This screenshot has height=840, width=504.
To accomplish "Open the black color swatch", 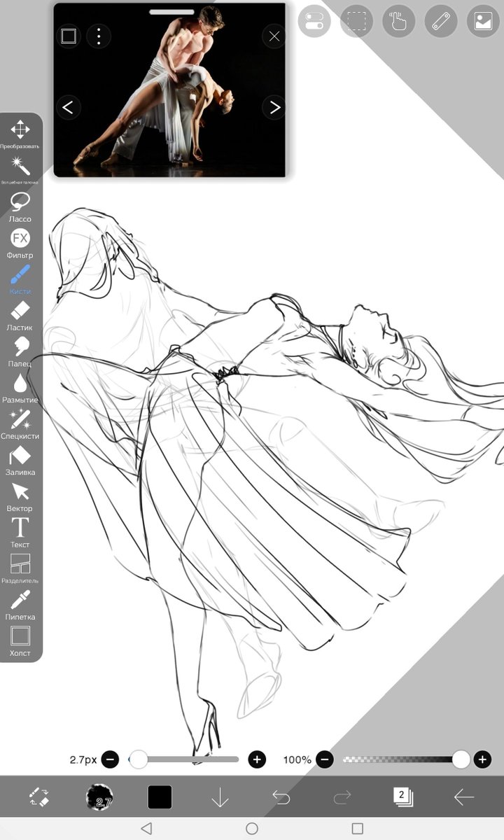I will coord(160,797).
